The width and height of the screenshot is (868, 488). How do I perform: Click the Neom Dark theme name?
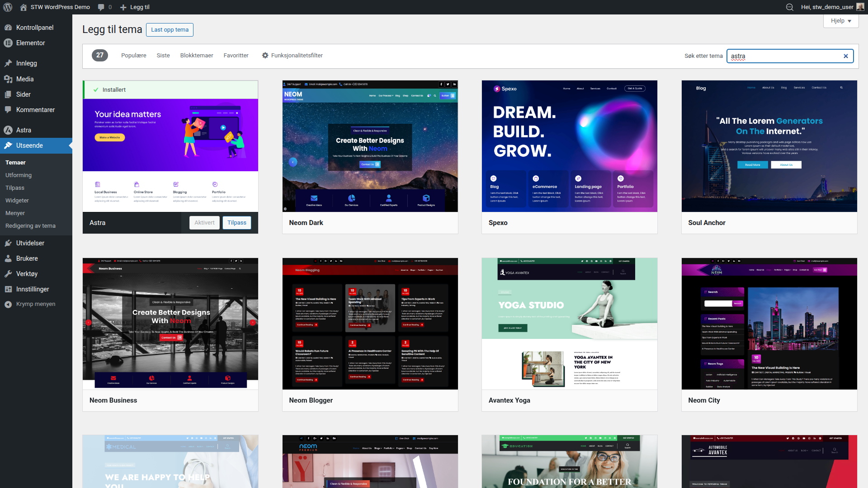click(x=306, y=223)
